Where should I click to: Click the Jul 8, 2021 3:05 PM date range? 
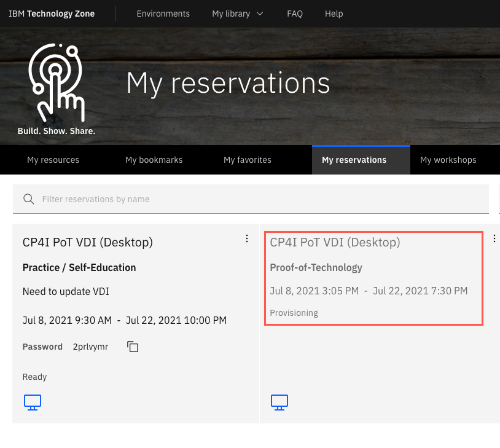click(369, 291)
